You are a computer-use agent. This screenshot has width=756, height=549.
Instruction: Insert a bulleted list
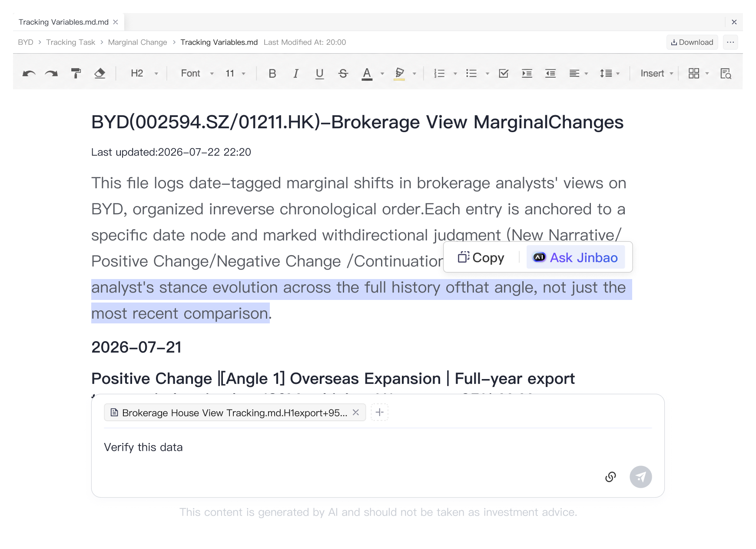pos(471,73)
